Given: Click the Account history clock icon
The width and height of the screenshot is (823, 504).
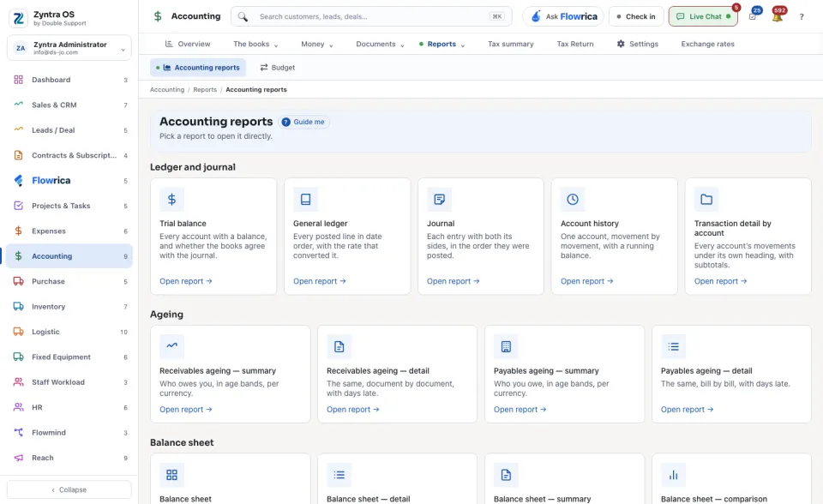Looking at the screenshot, I should 573,200.
